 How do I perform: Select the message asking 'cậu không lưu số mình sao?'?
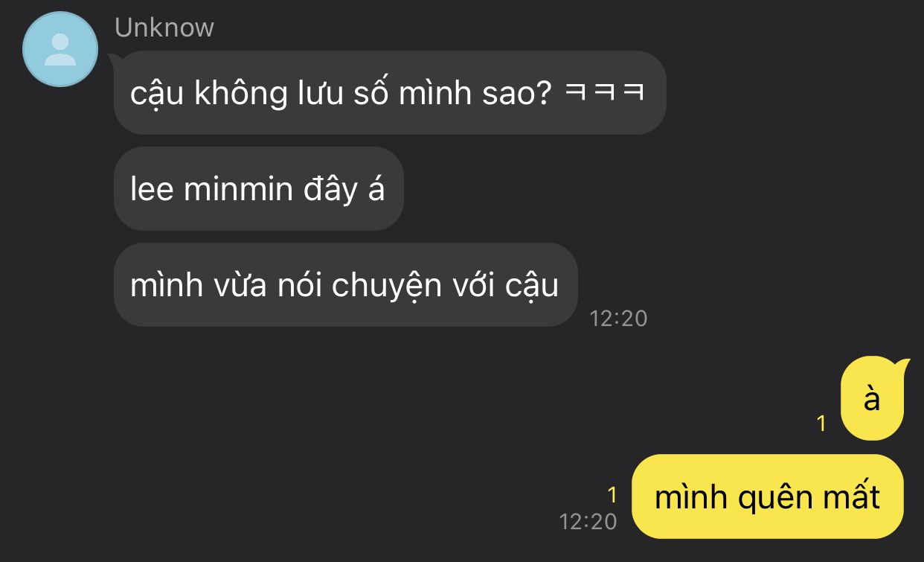[x=390, y=93]
